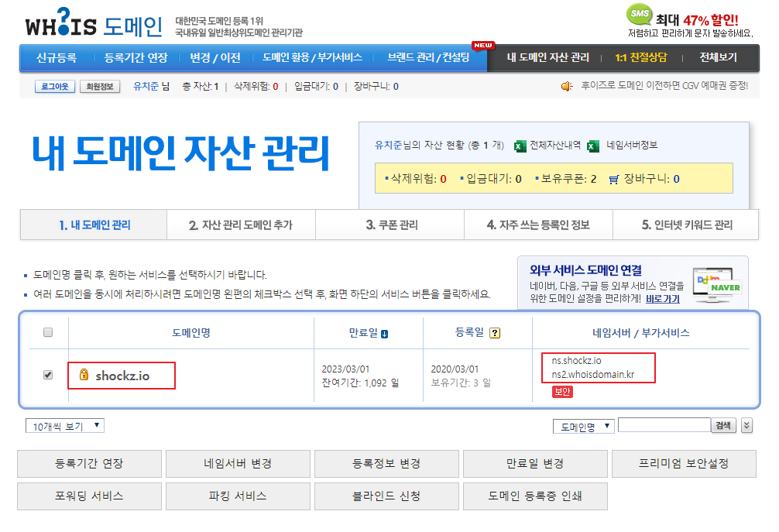Open the 도메인명 search filter dropdown
Image resolution: width=779 pixels, height=532 pixels.
pos(583,426)
